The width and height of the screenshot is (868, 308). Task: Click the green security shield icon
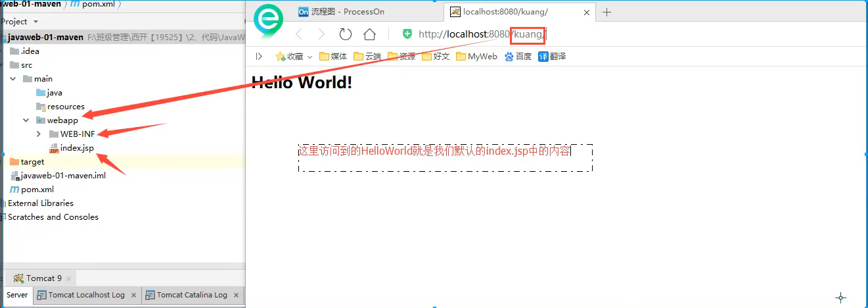click(407, 34)
